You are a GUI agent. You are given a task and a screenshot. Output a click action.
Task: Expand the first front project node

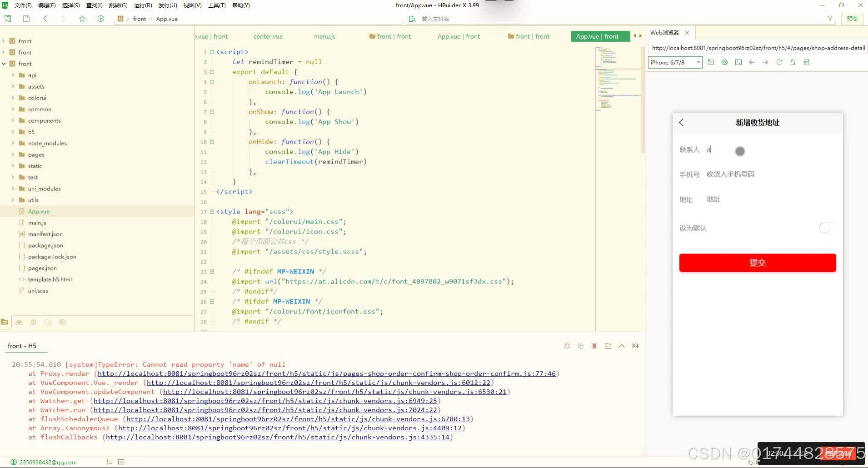coord(4,41)
